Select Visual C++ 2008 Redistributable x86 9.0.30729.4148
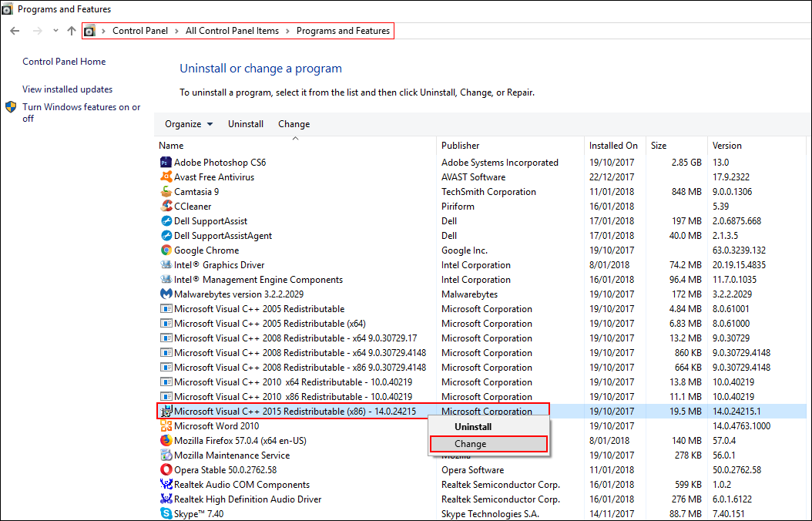This screenshot has width=812, height=521. pos(481,367)
